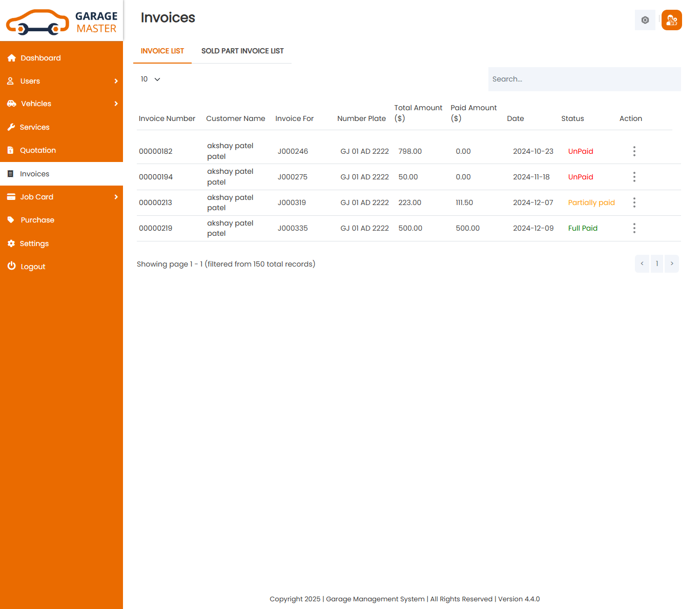Go to next page of invoices
The width and height of the screenshot is (700, 609).
click(671, 263)
